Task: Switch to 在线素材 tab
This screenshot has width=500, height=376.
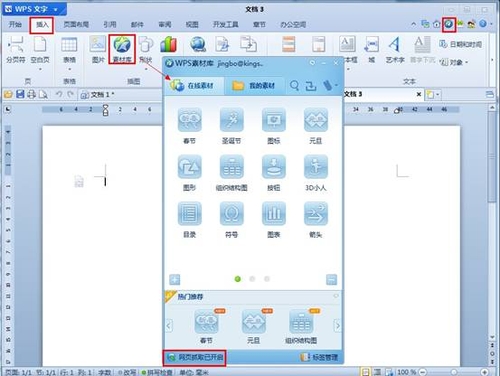Action: (194, 86)
